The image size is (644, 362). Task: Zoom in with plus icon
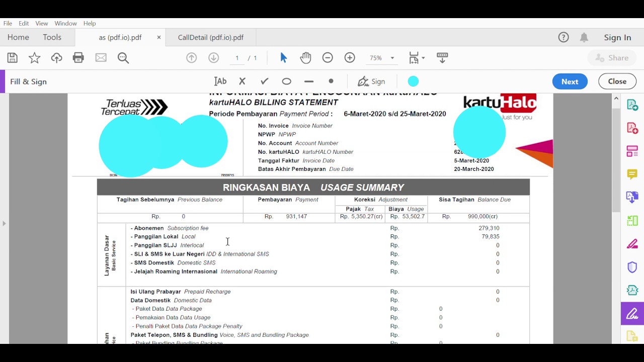click(x=350, y=58)
